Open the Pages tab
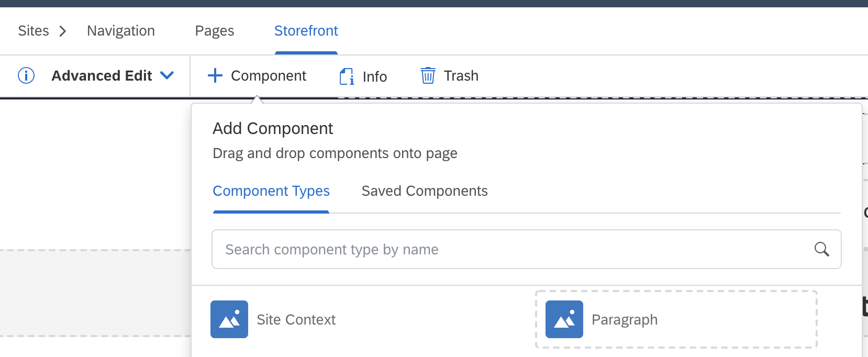 215,31
